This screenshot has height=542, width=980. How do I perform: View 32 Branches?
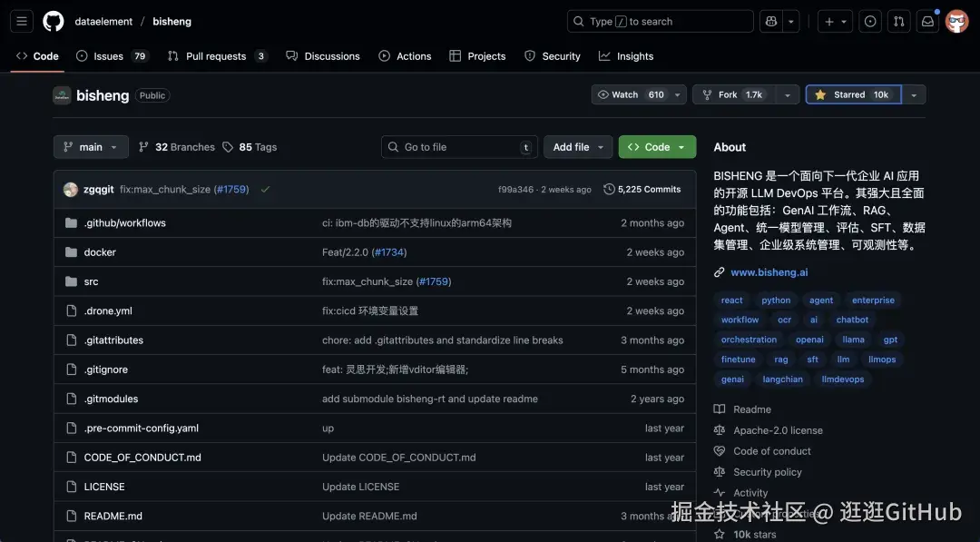[x=177, y=147]
